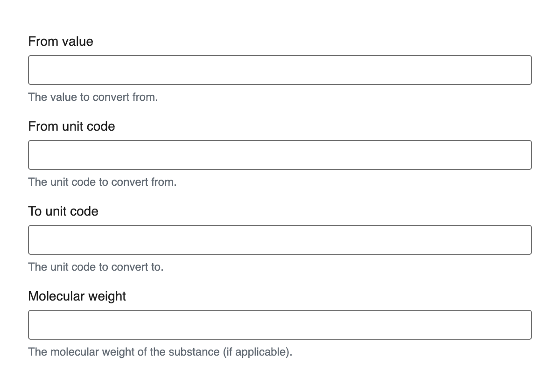Place cursor in the target unit code box
Image resolution: width=560 pixels, height=392 pixels.
point(280,240)
